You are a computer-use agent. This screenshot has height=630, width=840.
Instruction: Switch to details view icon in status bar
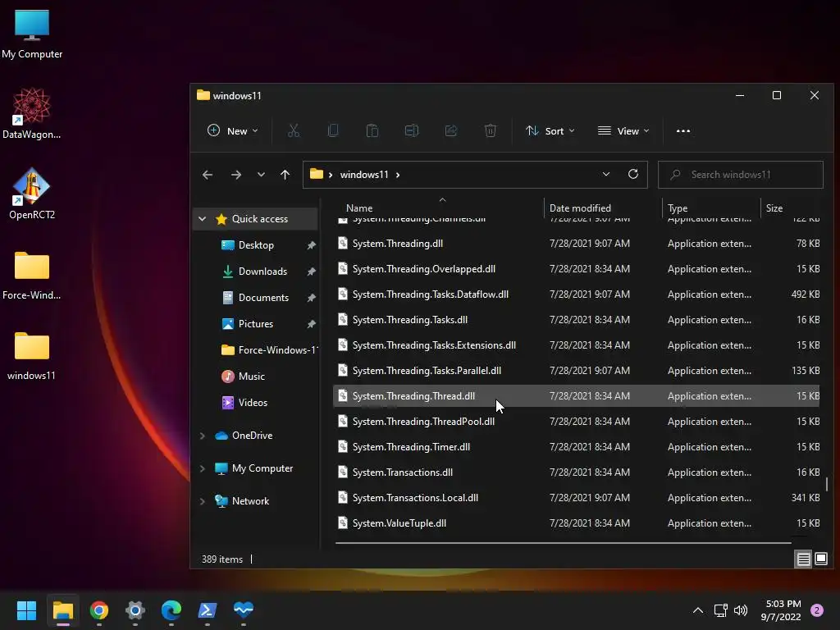click(804, 559)
